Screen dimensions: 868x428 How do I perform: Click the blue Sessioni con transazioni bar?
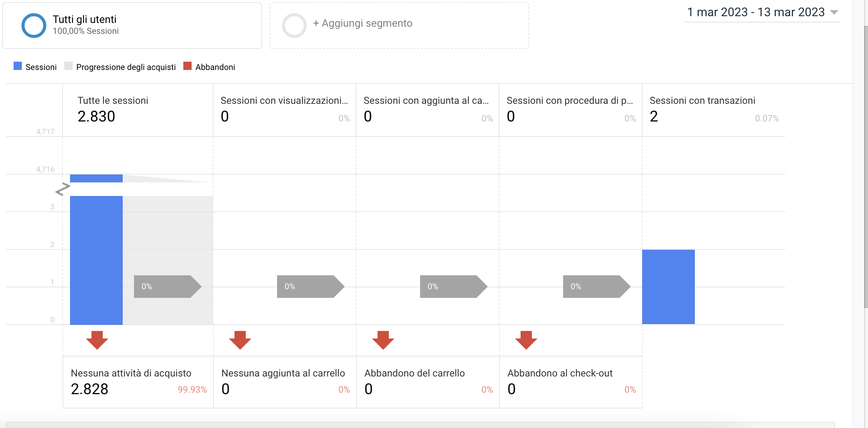coord(668,286)
